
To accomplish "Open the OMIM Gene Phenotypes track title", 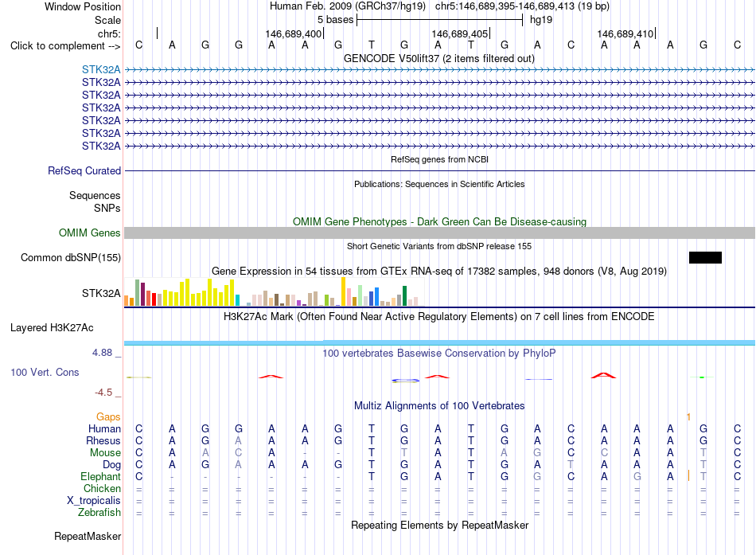I will click(439, 221).
